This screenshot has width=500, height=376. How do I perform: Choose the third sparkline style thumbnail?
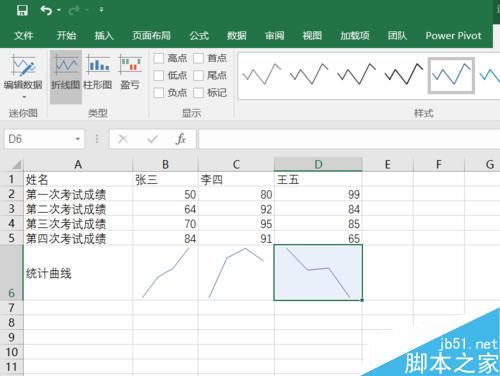pos(356,74)
